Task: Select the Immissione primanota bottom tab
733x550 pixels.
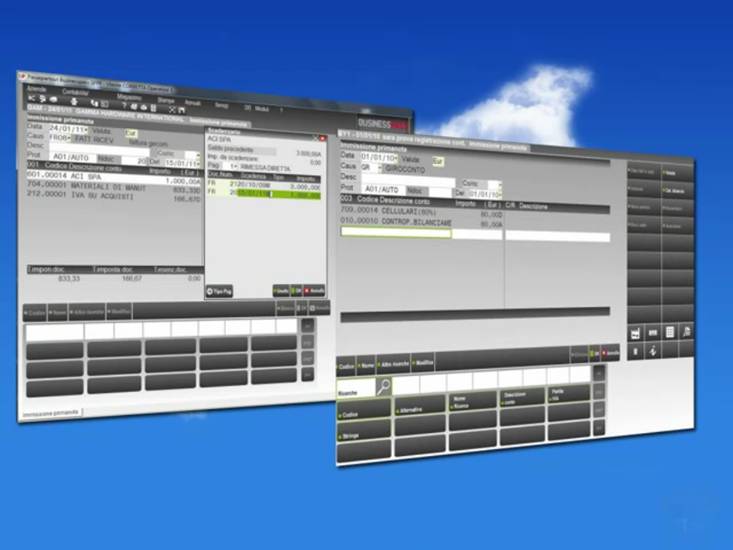Action: click(52, 412)
